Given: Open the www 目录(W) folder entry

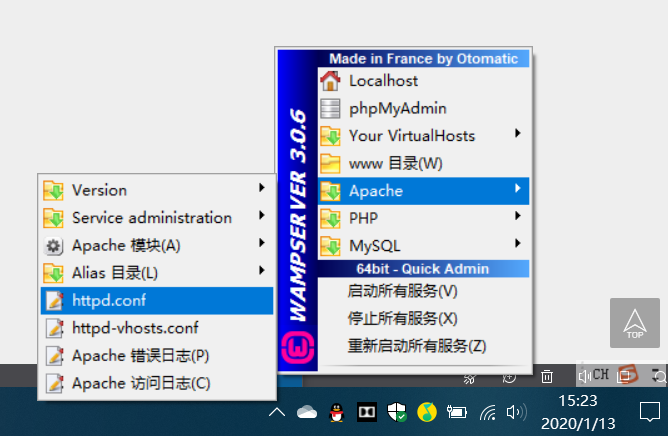Looking at the screenshot, I should click(423, 163).
